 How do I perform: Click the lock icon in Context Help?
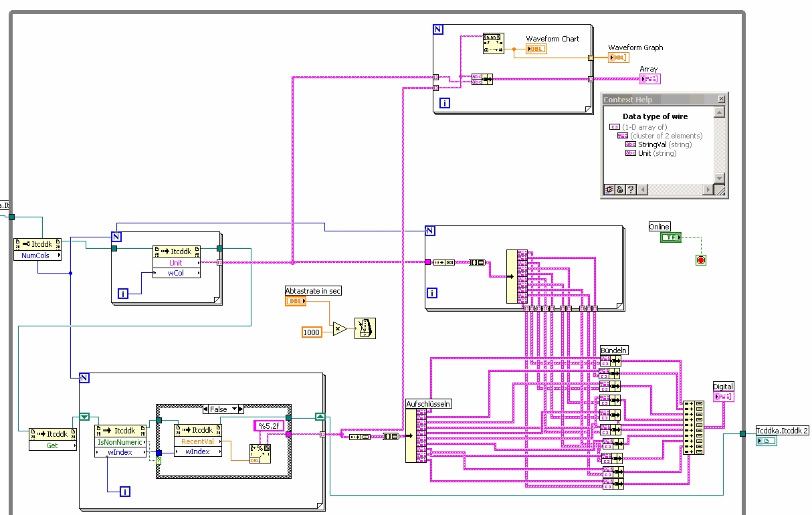(x=620, y=189)
